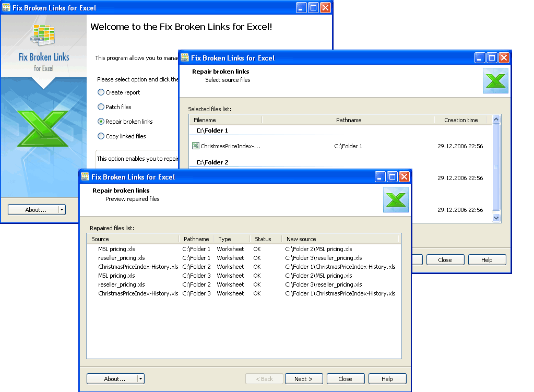The image size is (534, 392).
Task: Expand the About dropdown arrow in welcome window
Action: [62, 210]
